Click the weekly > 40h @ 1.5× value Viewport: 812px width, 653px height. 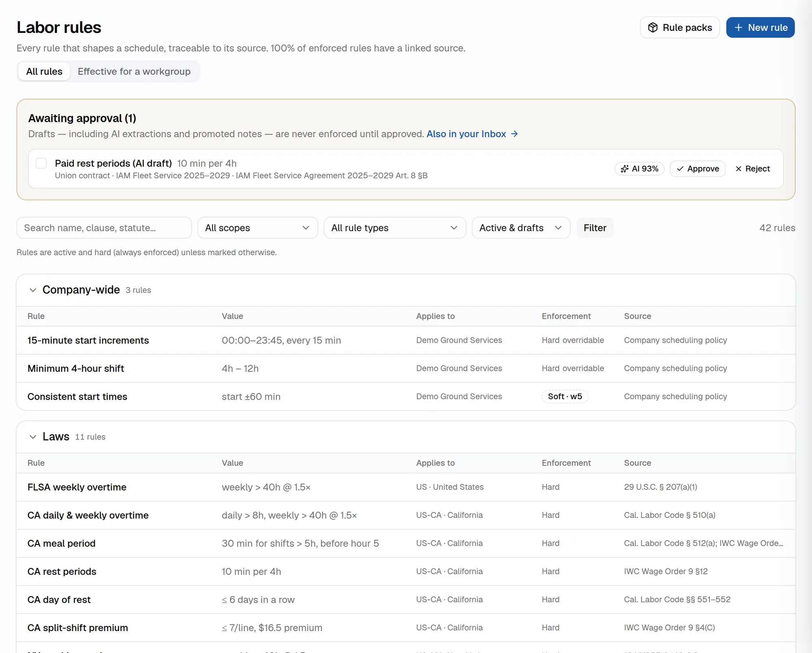266,487
